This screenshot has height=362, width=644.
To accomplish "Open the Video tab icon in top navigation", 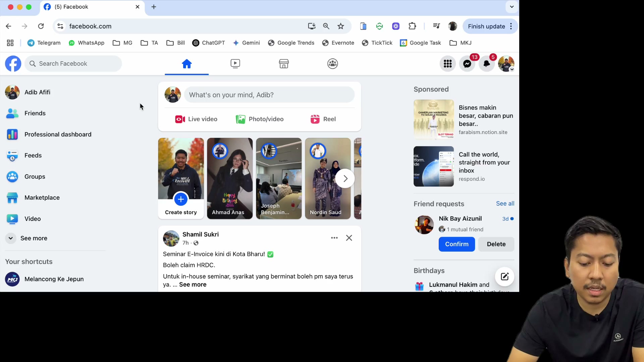I will click(235, 64).
